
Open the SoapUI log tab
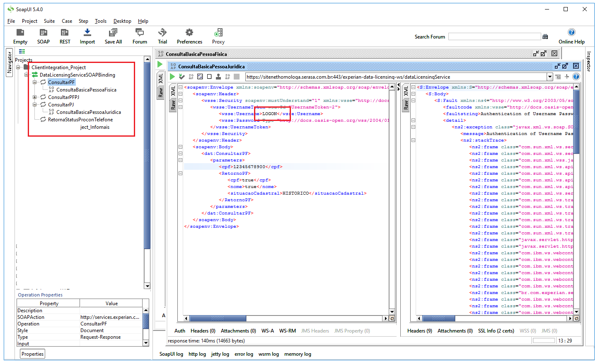pos(171,354)
